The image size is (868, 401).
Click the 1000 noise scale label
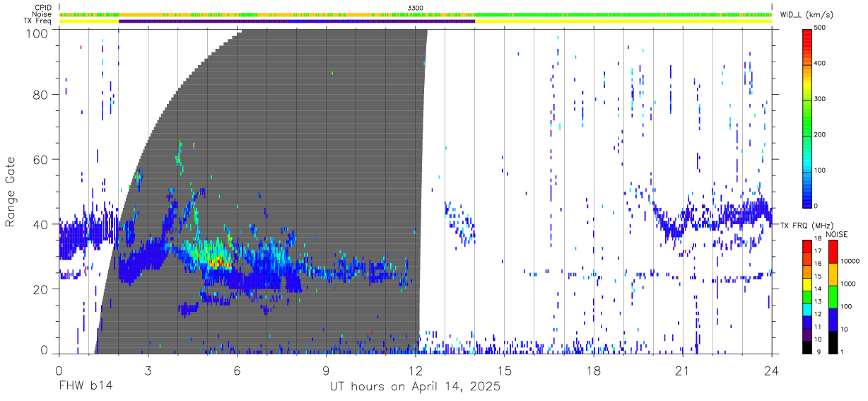(850, 284)
